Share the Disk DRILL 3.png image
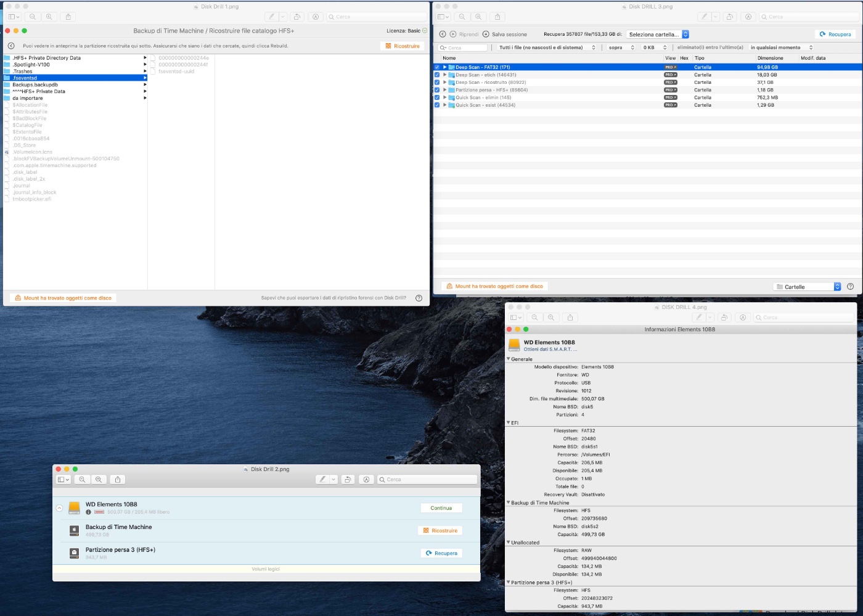 pos(497,17)
